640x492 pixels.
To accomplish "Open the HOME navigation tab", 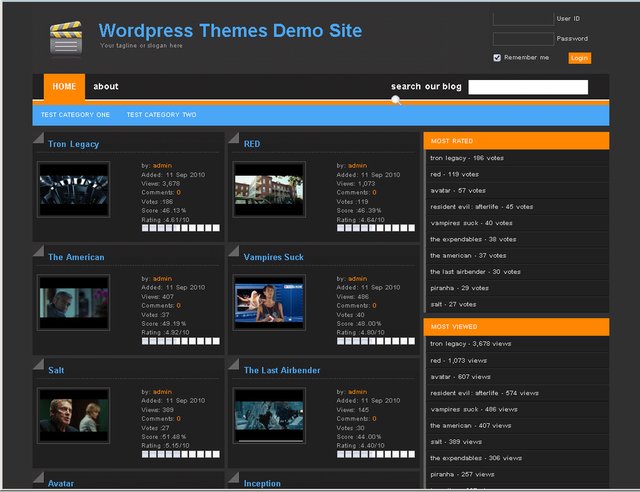I will click(x=64, y=87).
